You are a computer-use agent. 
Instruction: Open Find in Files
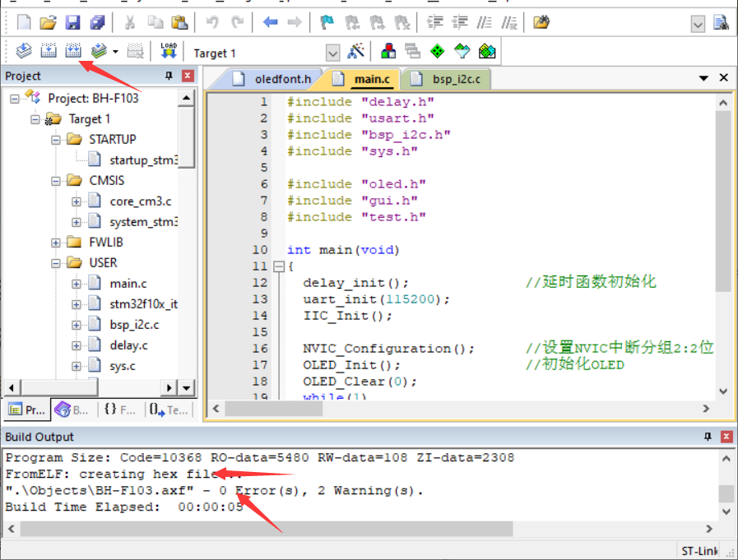[541, 22]
